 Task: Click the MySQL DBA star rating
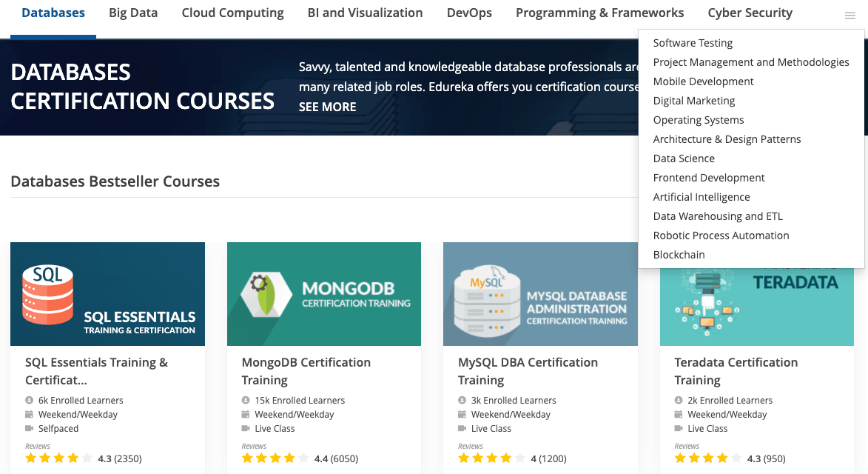(x=491, y=458)
